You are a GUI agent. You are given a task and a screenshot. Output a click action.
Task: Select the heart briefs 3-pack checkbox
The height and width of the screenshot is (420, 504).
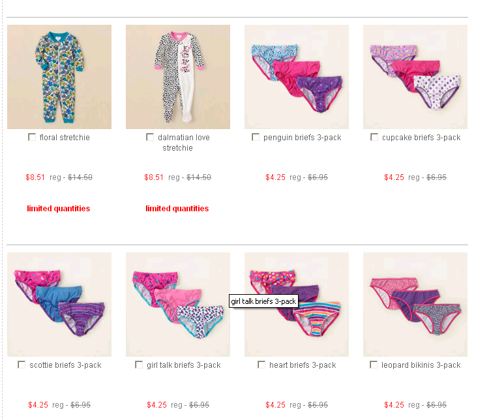[x=261, y=365]
